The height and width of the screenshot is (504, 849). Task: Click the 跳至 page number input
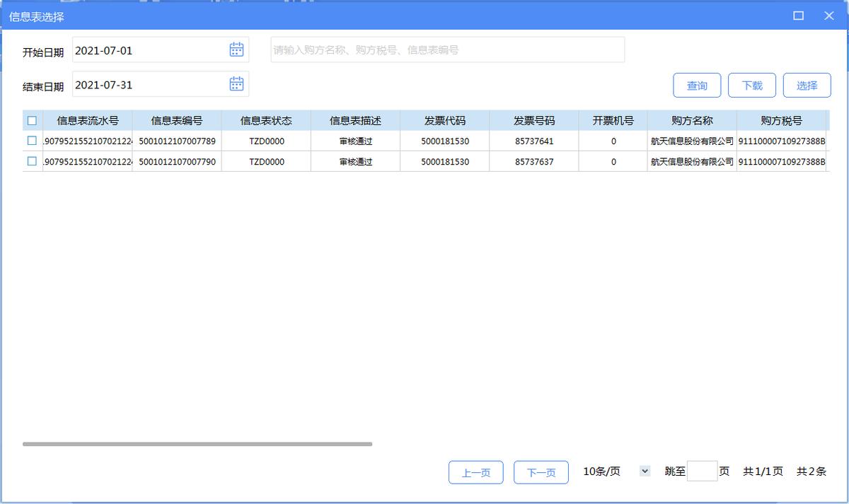coord(702,471)
